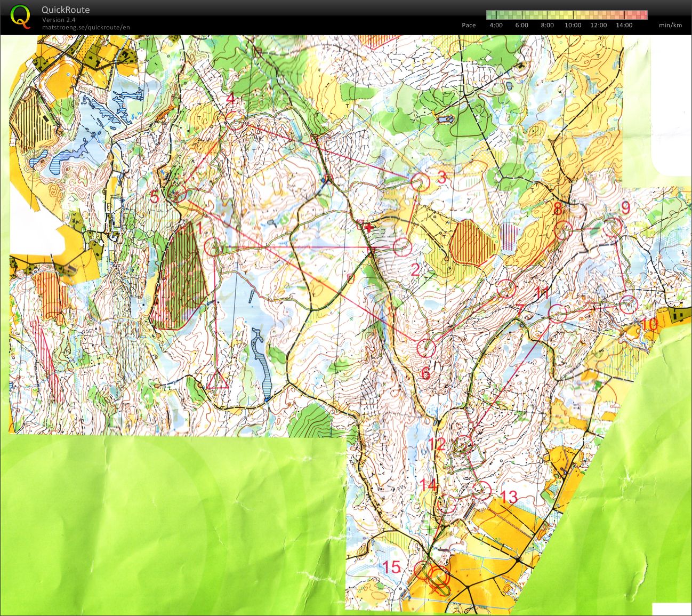Select control circle 13 on the map
The height and width of the screenshot is (616, 692).
pos(482,490)
